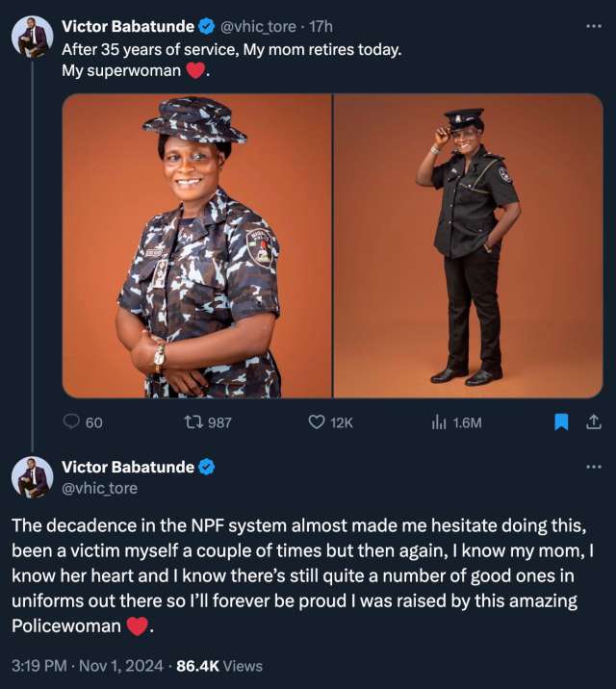Share the first tweet
Viewport: 616px width, 689px height.
[594, 421]
